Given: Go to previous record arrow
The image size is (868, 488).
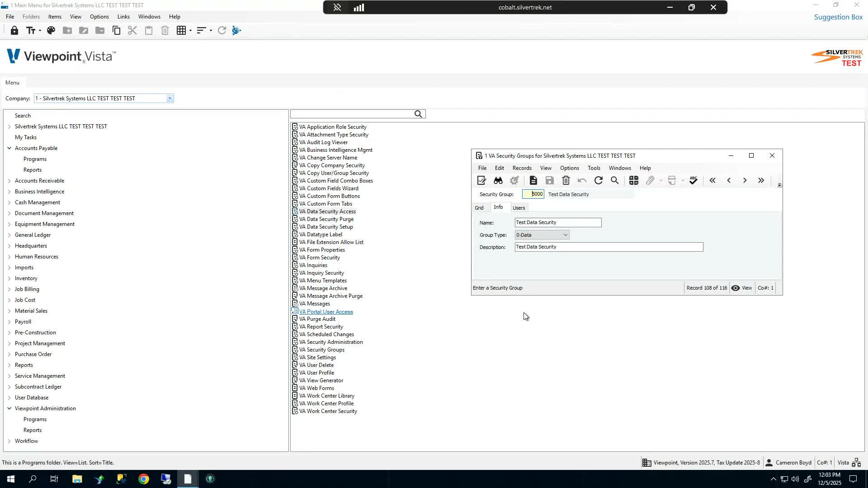Looking at the screenshot, I should click(x=729, y=181).
